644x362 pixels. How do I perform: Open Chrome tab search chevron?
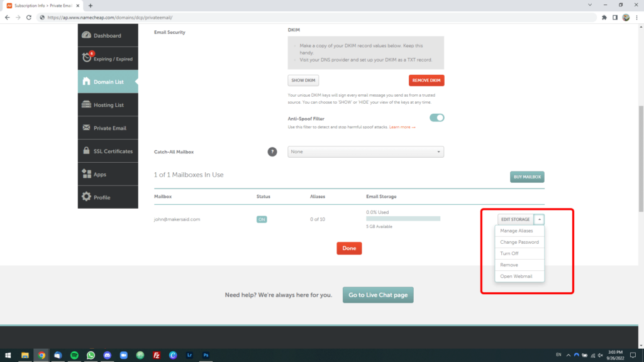(590, 5)
